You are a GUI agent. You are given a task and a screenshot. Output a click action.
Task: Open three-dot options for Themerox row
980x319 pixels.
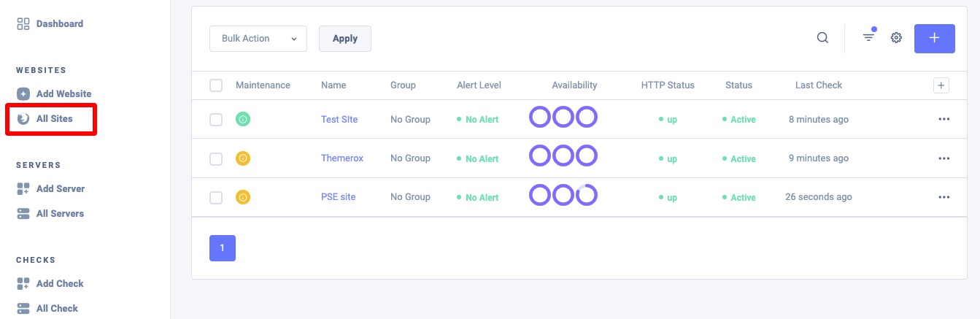pos(944,158)
